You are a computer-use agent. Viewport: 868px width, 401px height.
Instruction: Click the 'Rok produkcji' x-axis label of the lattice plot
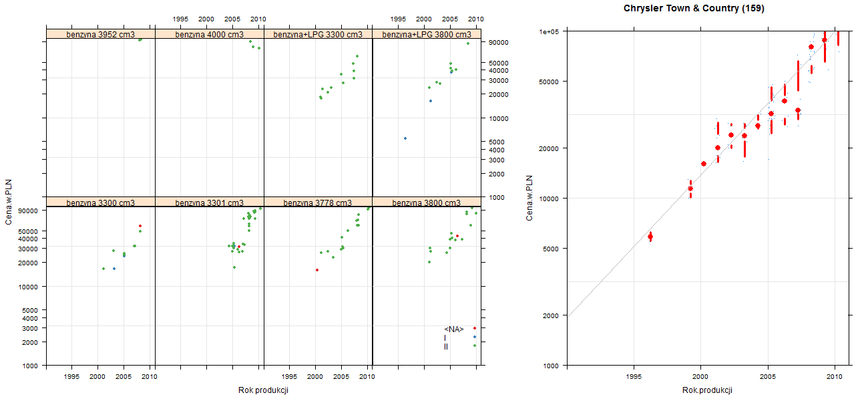[x=263, y=390]
